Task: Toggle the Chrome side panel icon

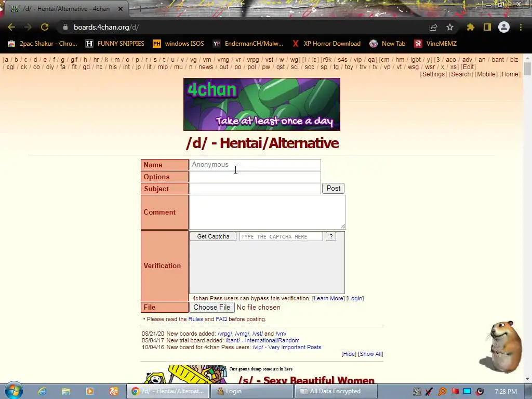Action: point(487,27)
